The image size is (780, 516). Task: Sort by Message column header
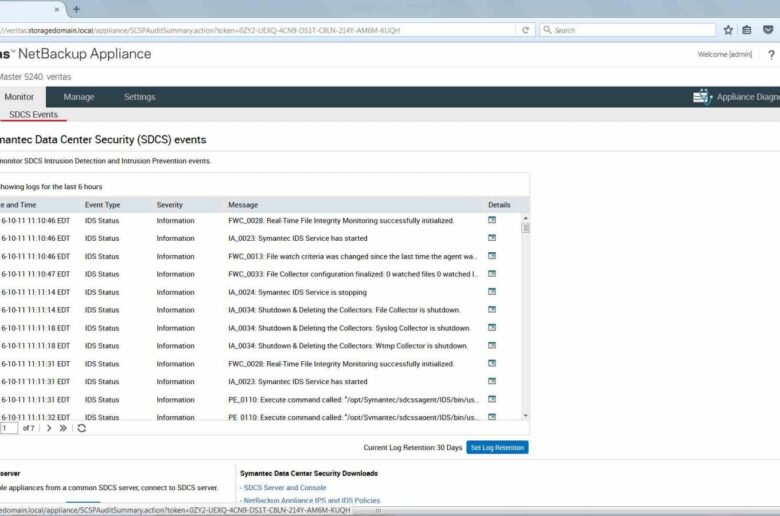point(243,205)
